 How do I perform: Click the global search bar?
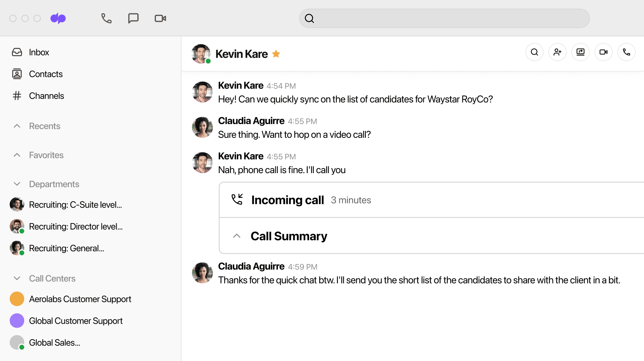click(x=444, y=18)
